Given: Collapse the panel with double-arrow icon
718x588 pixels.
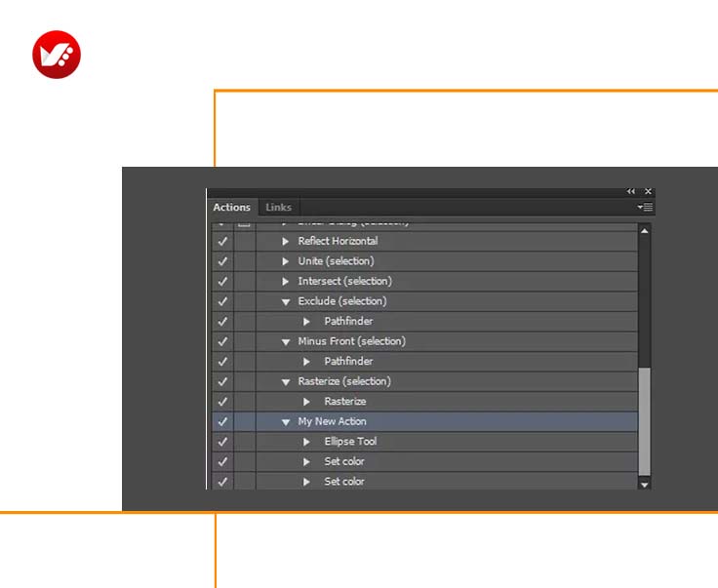Looking at the screenshot, I should 631,191.
